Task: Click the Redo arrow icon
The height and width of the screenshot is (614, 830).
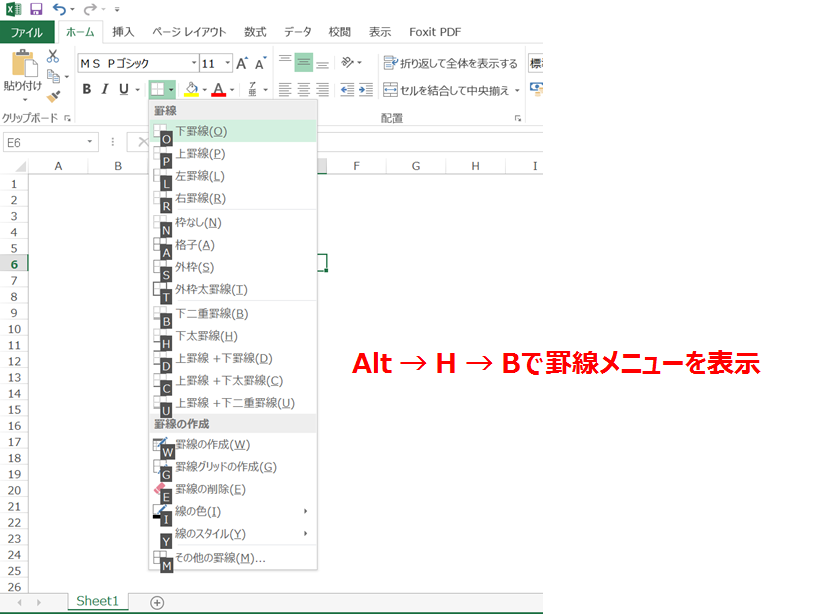Action: coord(90,9)
